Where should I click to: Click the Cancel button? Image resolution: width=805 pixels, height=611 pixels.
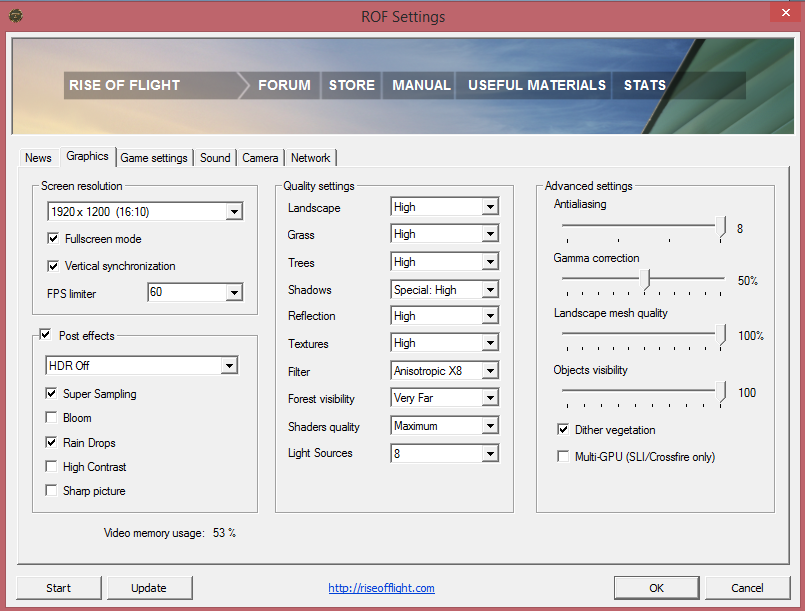point(747,588)
